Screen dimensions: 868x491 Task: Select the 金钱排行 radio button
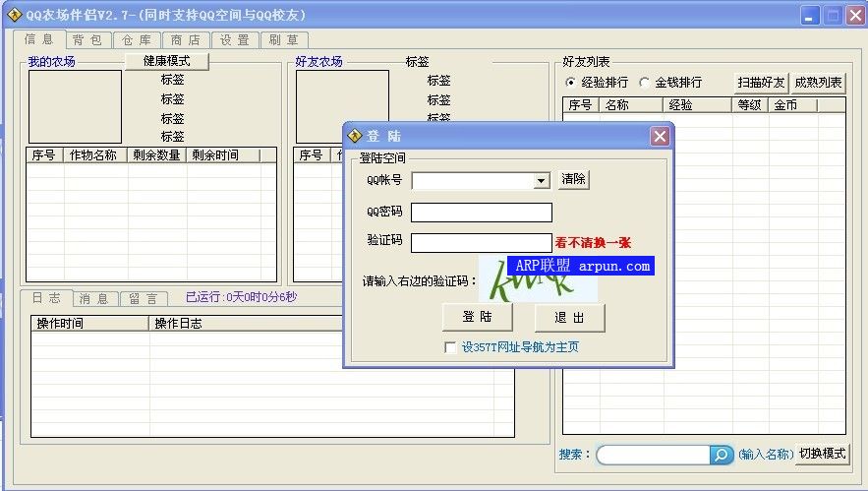click(x=670, y=83)
